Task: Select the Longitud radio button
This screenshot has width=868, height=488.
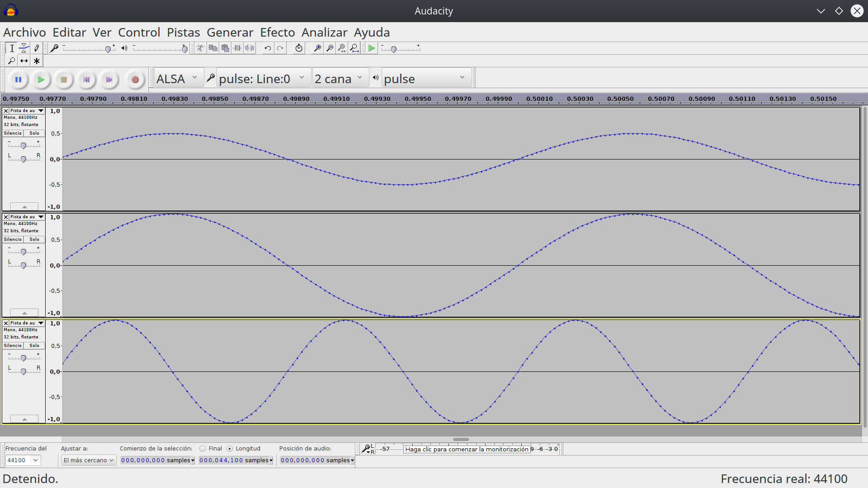Action: point(230,449)
